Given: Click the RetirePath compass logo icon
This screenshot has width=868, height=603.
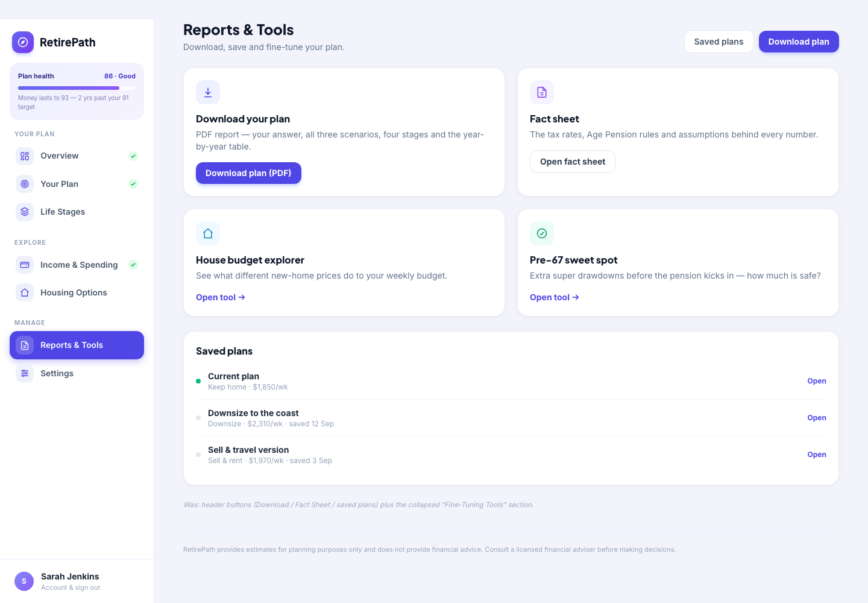Looking at the screenshot, I should [23, 42].
